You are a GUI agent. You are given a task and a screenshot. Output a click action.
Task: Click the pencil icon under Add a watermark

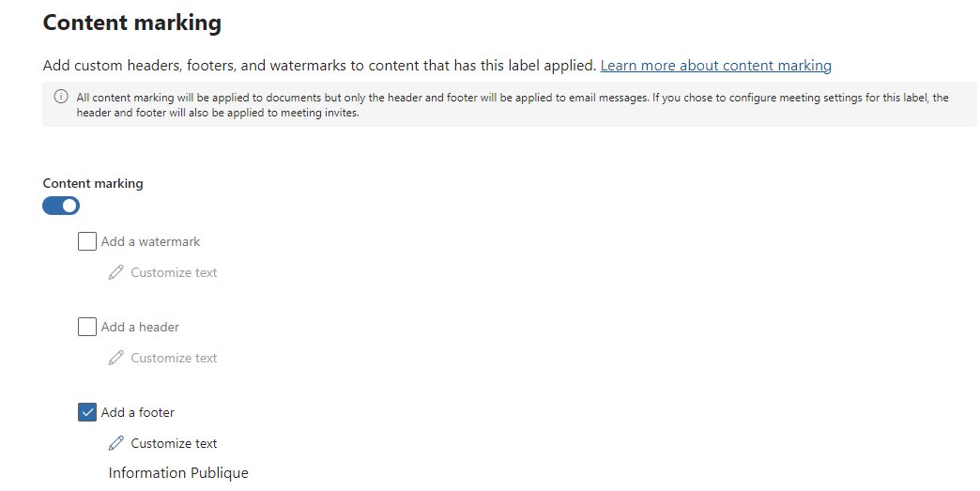(116, 273)
